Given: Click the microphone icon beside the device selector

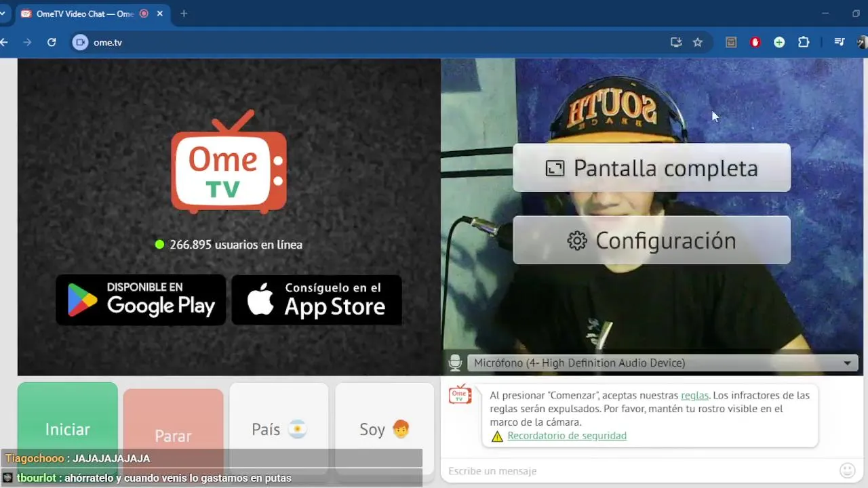Looking at the screenshot, I should pyautogui.click(x=455, y=363).
